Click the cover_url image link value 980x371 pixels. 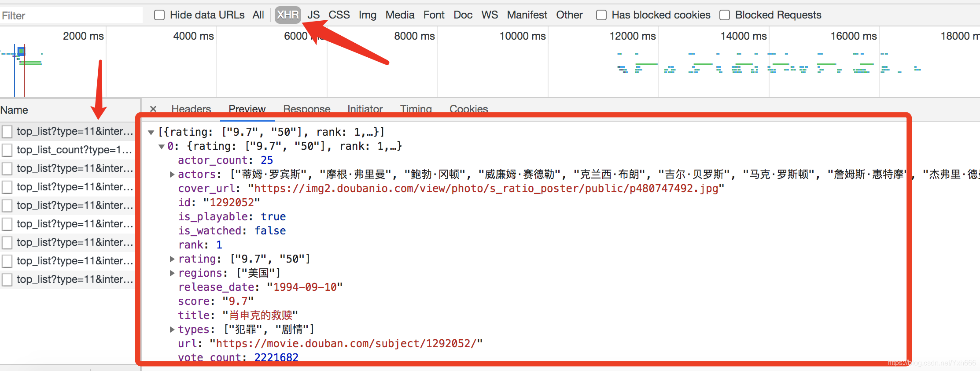(486, 189)
